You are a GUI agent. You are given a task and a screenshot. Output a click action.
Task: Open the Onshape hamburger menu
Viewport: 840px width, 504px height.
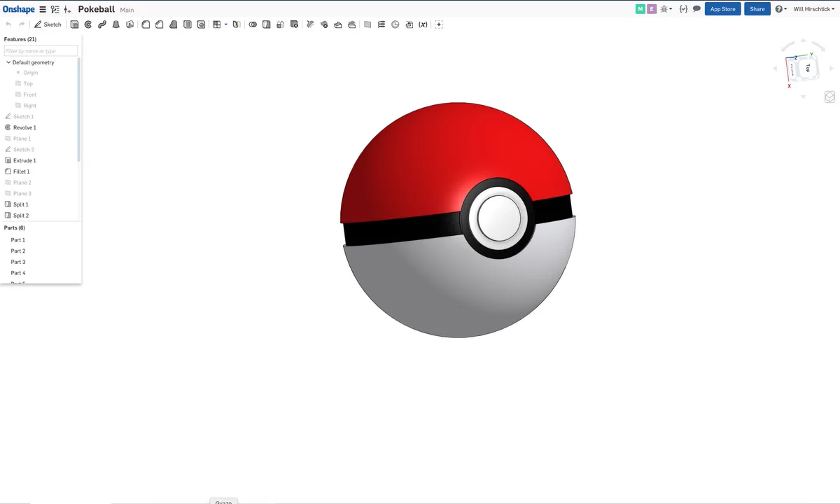point(42,10)
